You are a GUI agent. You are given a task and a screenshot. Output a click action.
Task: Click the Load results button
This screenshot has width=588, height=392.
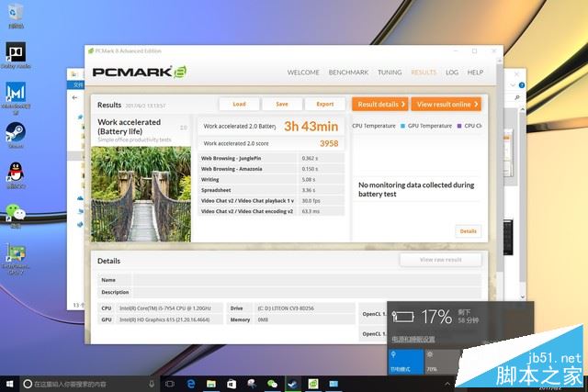pyautogui.click(x=239, y=104)
